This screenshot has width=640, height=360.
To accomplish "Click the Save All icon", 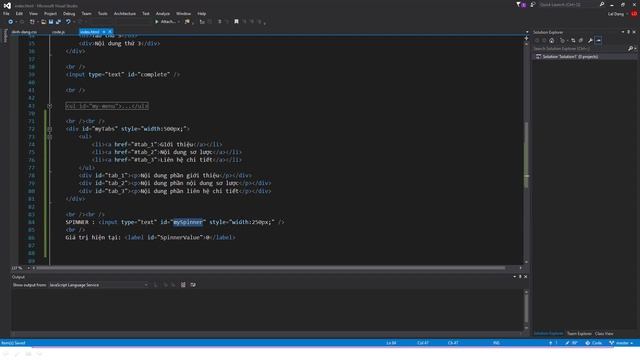I will (x=58, y=22).
